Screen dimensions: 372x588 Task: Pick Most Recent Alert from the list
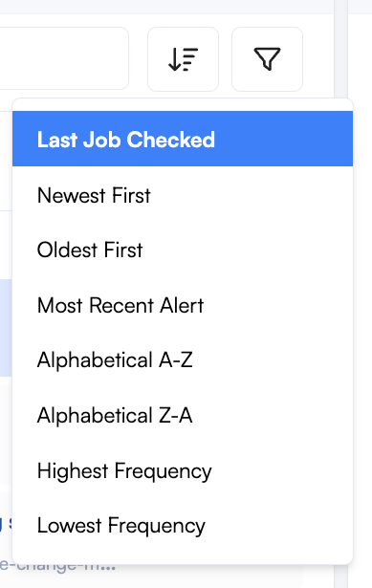[x=183, y=305]
